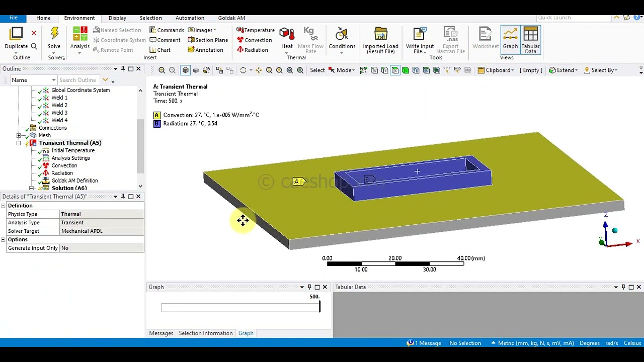Screen dimensions: 644x362
Task: Toggle the shaded exterior display cube icon
Action: tap(185, 70)
